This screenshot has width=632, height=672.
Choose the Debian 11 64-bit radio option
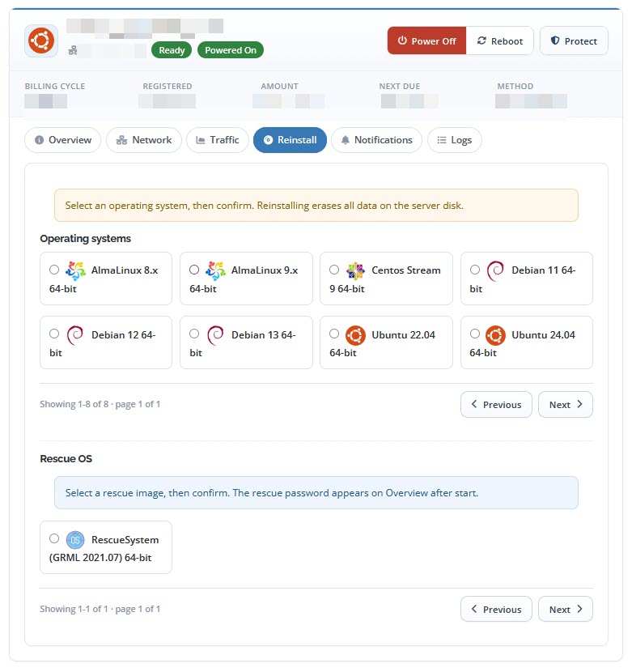tap(475, 270)
